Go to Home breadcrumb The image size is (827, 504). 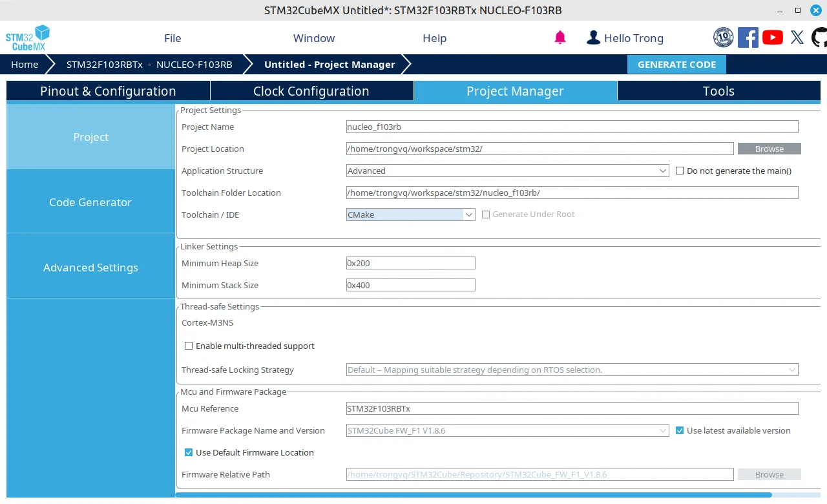click(25, 65)
